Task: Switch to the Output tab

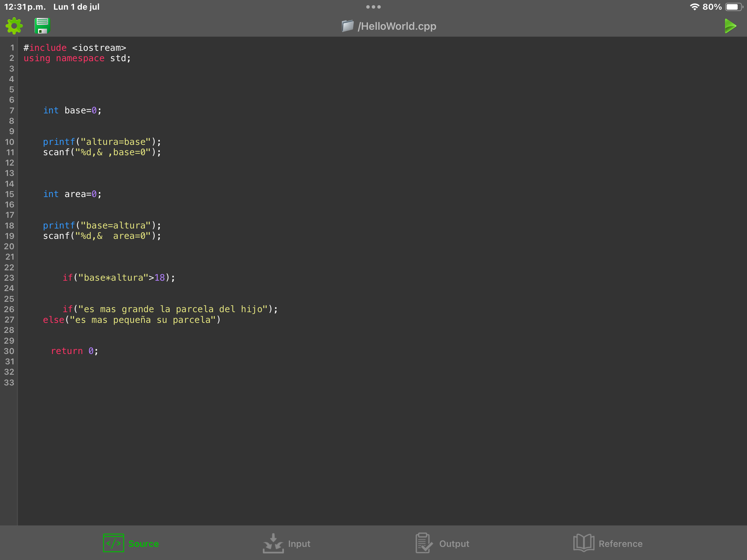Action: [x=454, y=544]
